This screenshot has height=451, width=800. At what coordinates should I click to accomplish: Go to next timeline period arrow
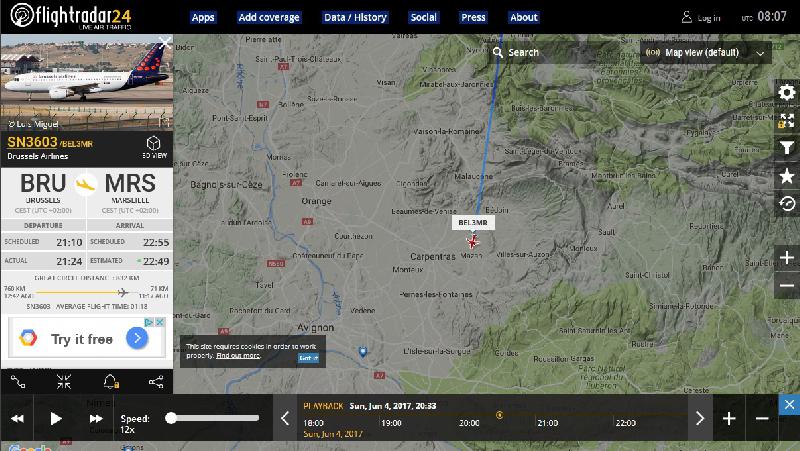point(700,418)
